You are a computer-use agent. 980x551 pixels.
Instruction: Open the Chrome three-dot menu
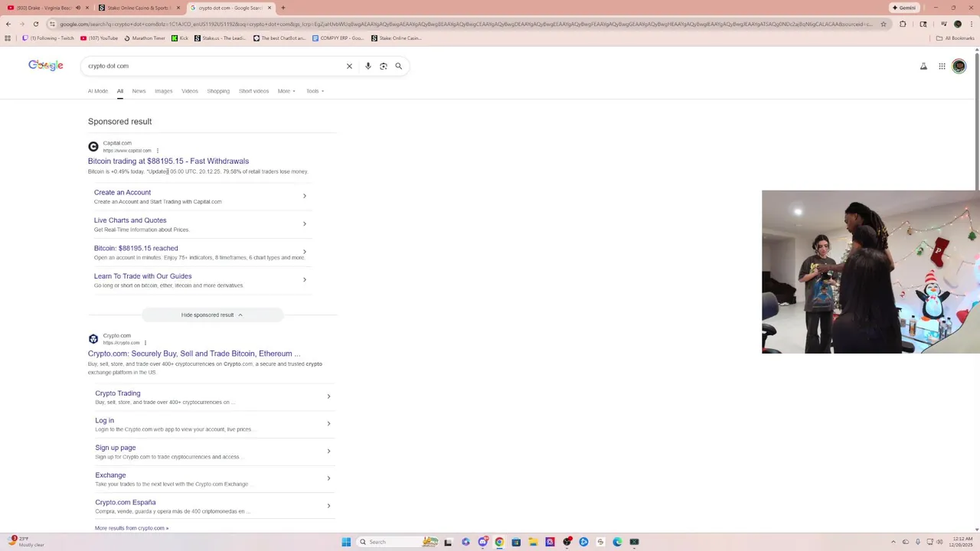pyautogui.click(x=972, y=24)
